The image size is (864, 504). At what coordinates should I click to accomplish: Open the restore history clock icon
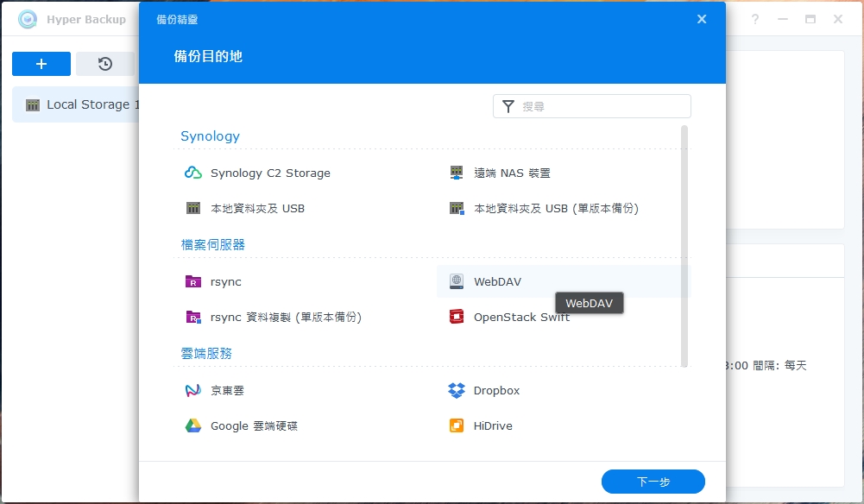click(x=105, y=64)
